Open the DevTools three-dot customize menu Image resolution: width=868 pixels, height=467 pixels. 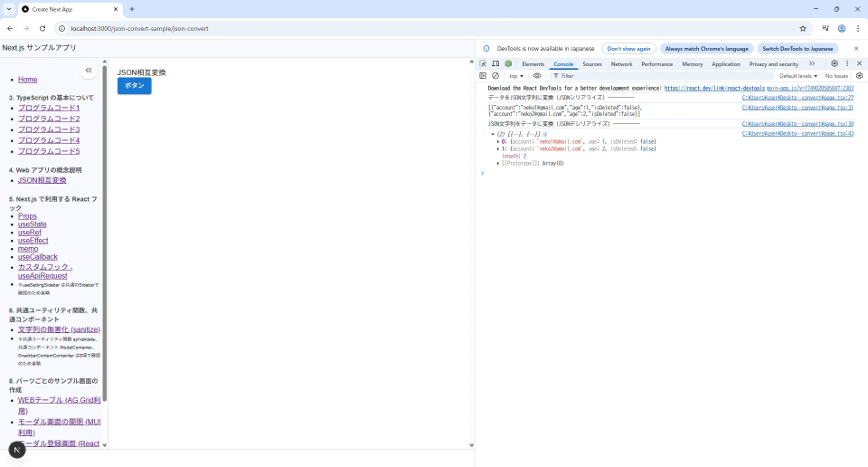coord(847,63)
